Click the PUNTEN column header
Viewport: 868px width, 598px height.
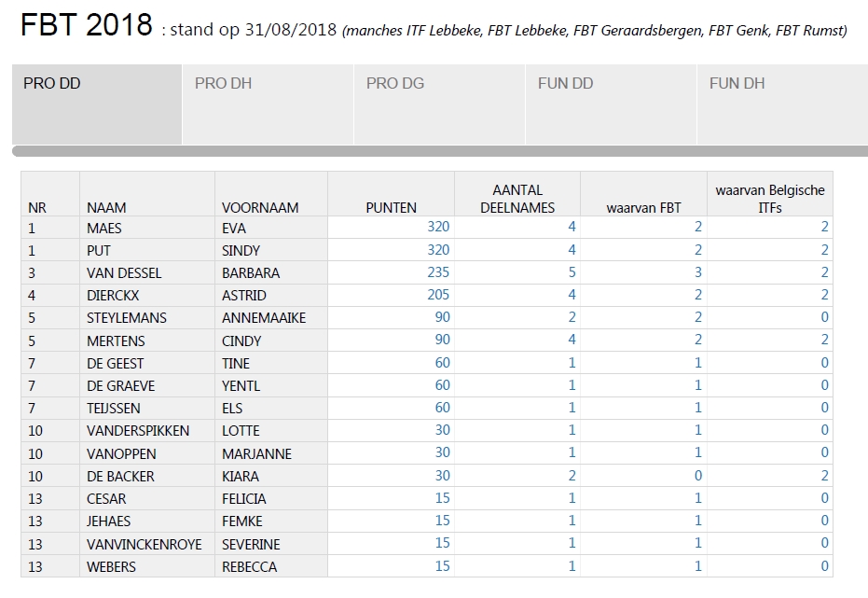point(391,207)
